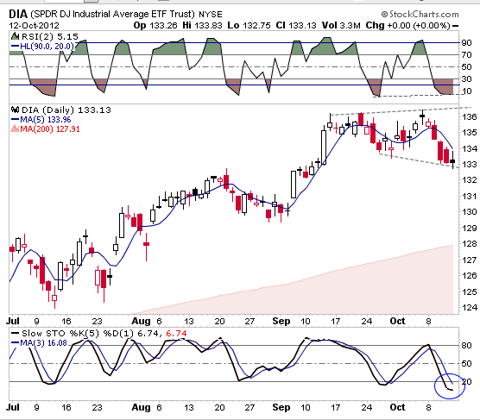Viewport: 480px width, 420px height.
Task: Click the 130 price axis label
Action: 469,212
